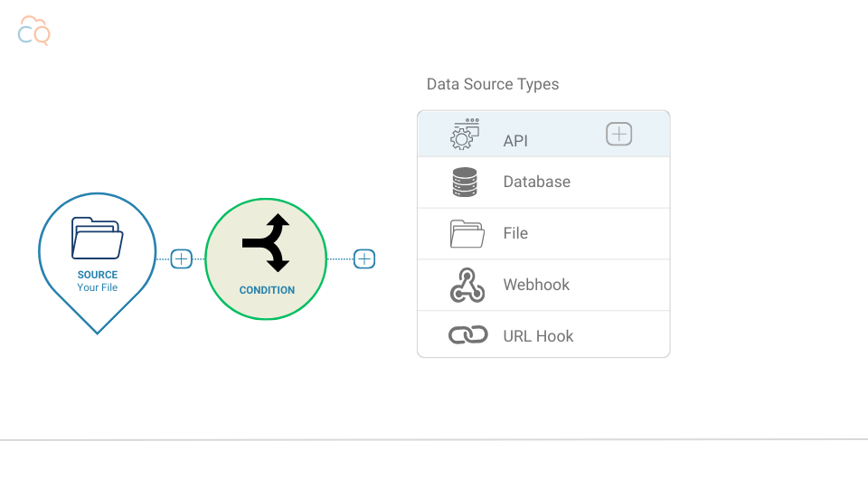This screenshot has width=868, height=488.
Task: Click the API gear icon
Action: [x=466, y=134]
